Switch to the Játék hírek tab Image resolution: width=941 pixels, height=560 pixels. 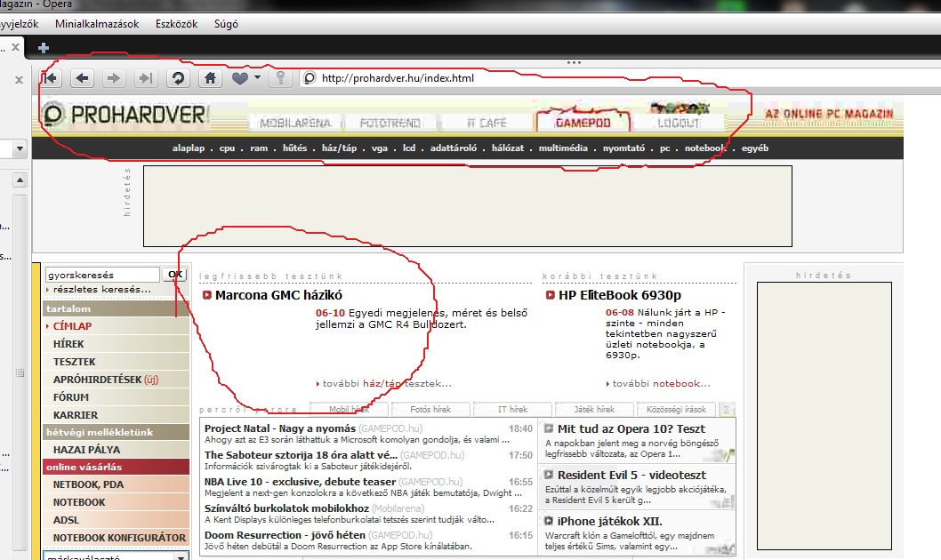(594, 410)
